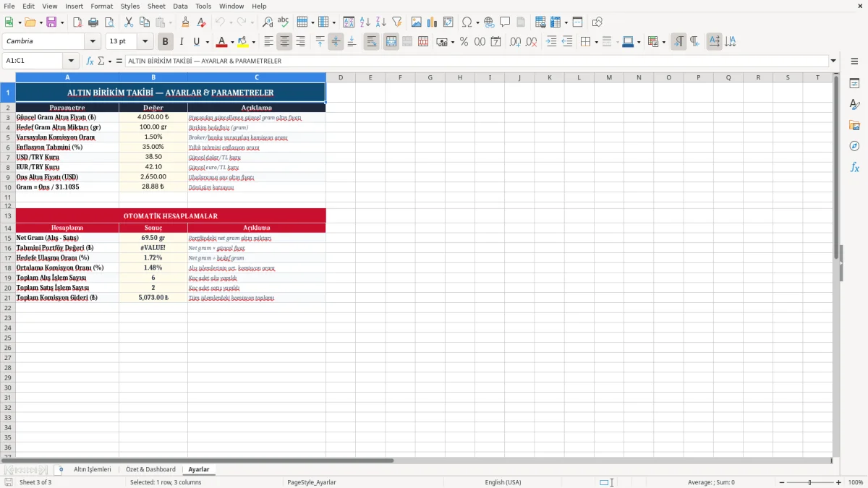Click the Copy icon
Viewport: 868px width, 488px height.
click(x=145, y=22)
